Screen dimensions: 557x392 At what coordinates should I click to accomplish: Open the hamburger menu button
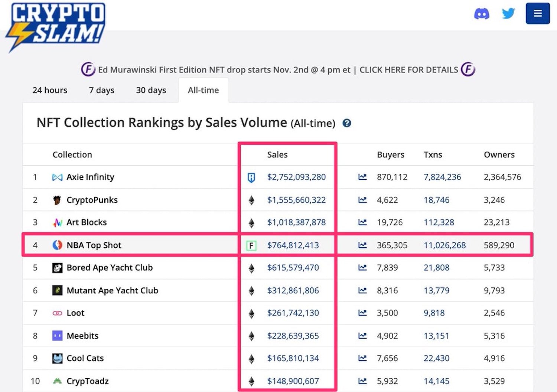538,13
